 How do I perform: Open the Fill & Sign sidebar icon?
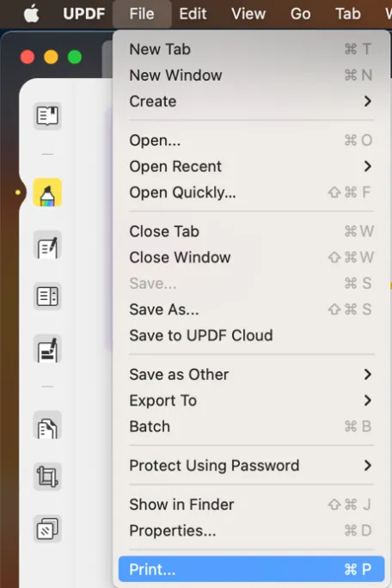coord(47,349)
